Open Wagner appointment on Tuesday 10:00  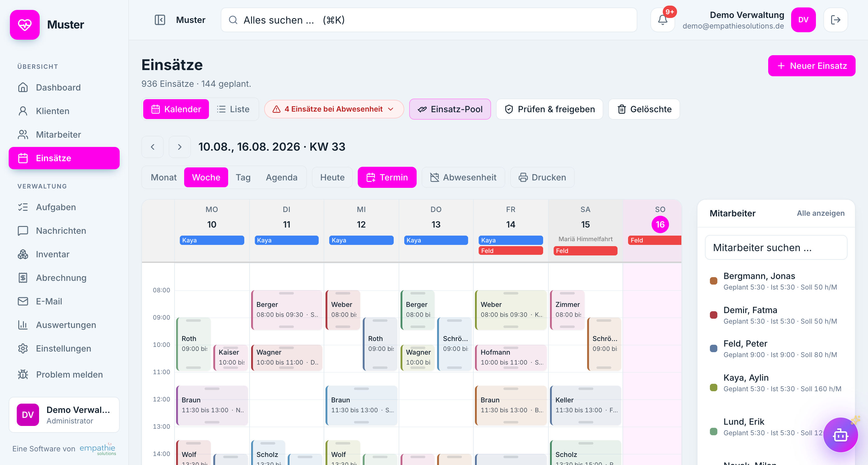[286, 357]
